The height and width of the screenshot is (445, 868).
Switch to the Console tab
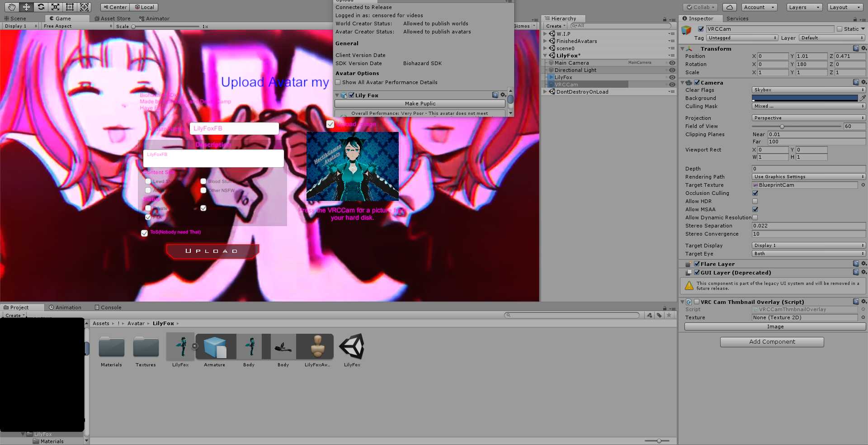[x=108, y=308]
